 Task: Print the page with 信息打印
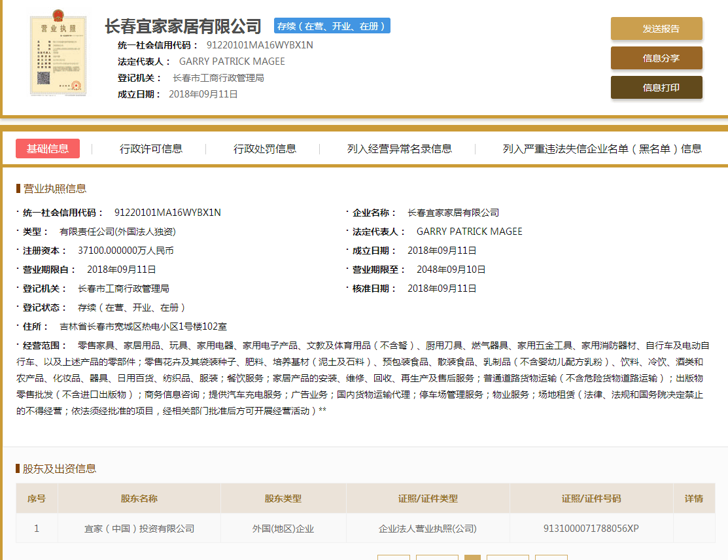pos(656,88)
